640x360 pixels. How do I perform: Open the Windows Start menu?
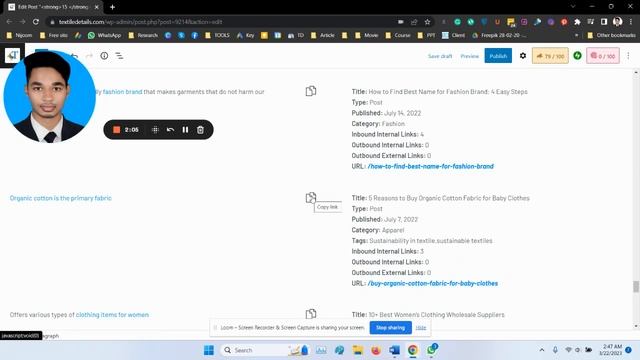[x=209, y=350]
